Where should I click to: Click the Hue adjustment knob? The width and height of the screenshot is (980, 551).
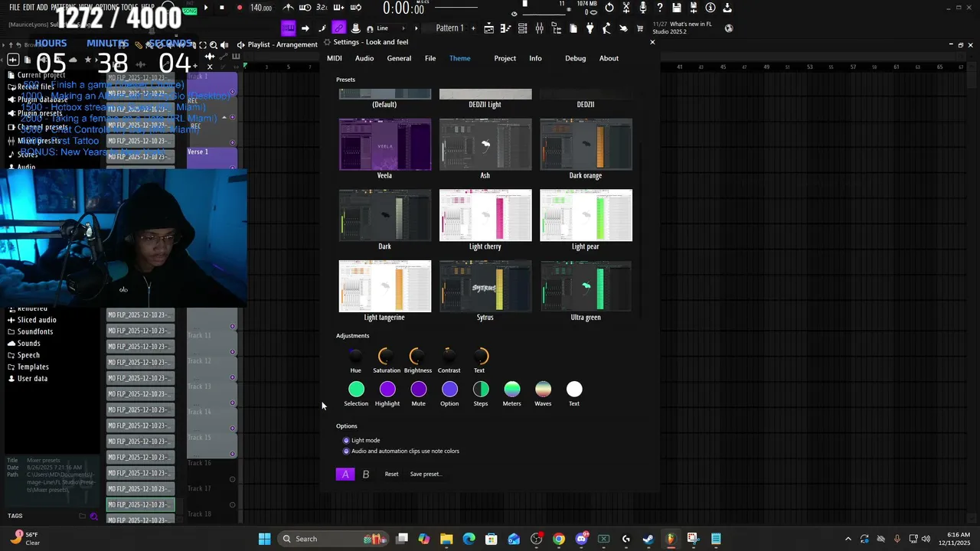tap(355, 357)
